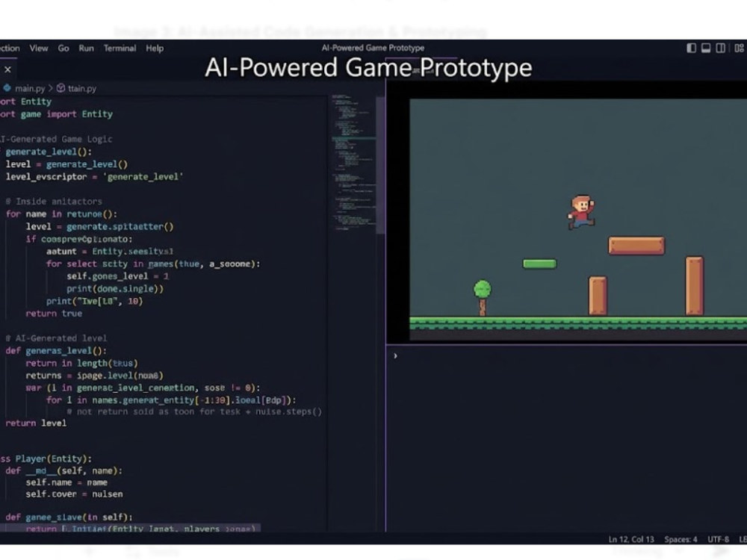Click the editor vertical scrollbar
The width and height of the screenshot is (747, 560).
point(380,165)
